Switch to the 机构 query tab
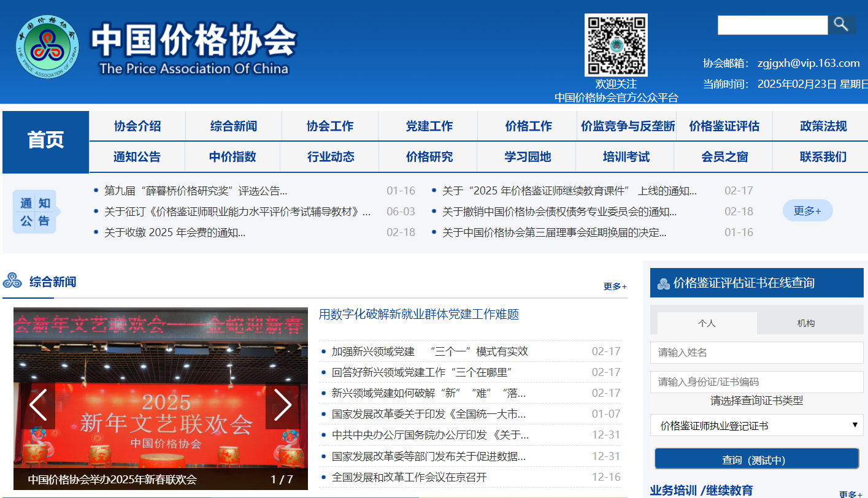This screenshot has width=868, height=498. 806,323
